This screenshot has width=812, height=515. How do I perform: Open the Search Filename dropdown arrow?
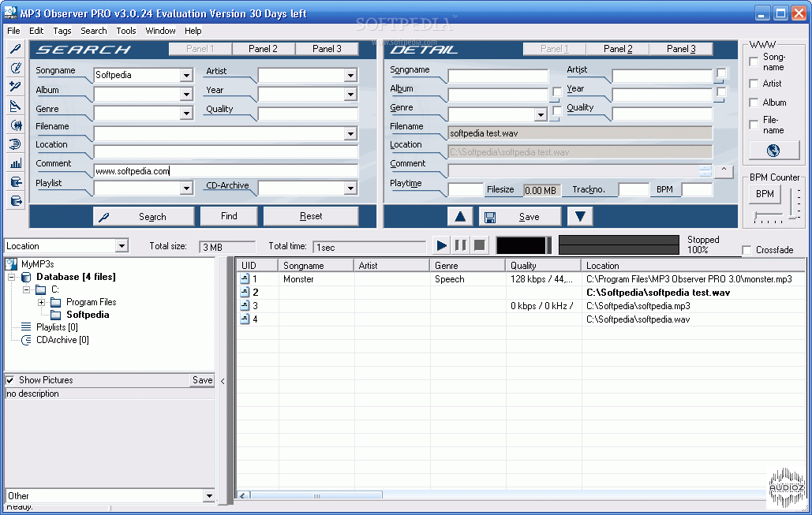coord(350,133)
